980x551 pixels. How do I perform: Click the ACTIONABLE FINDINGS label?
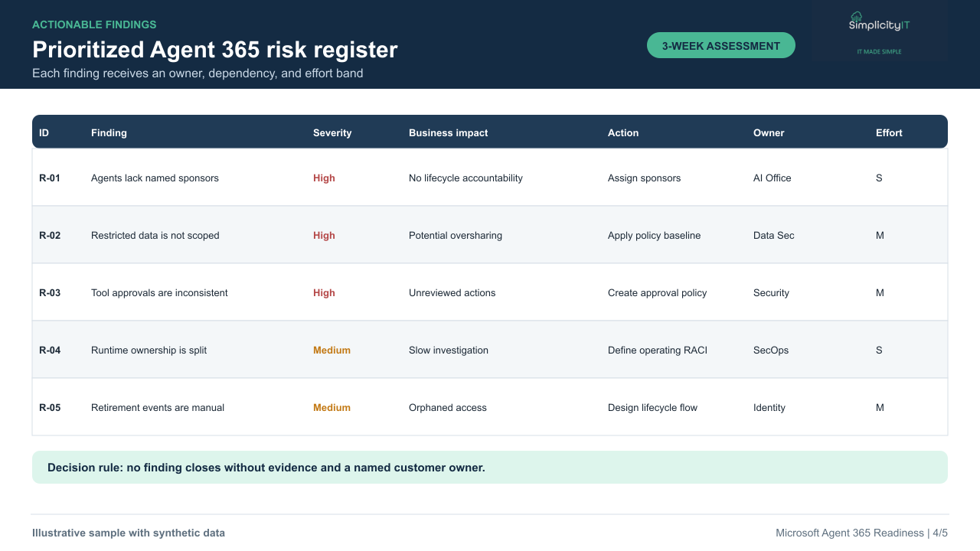(94, 24)
